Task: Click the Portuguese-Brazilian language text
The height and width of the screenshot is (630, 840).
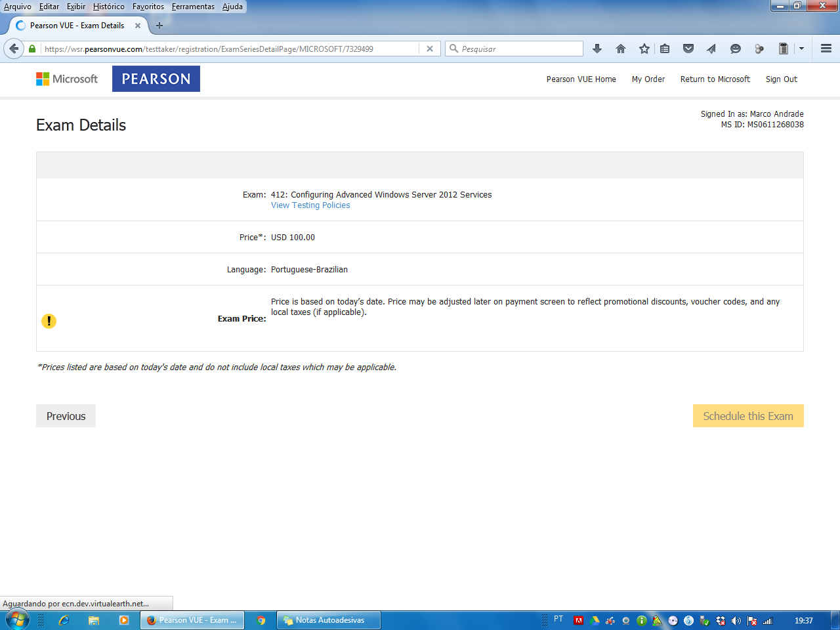Action: tap(309, 270)
